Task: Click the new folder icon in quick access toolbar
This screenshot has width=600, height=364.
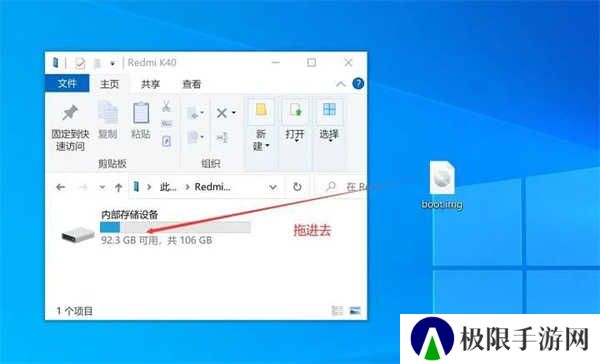Action: (x=97, y=63)
